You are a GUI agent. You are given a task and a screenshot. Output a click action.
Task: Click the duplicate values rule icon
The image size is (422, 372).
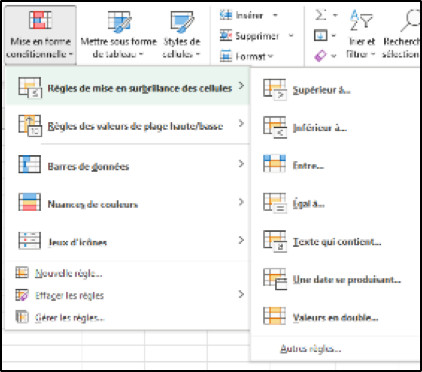coord(275,315)
